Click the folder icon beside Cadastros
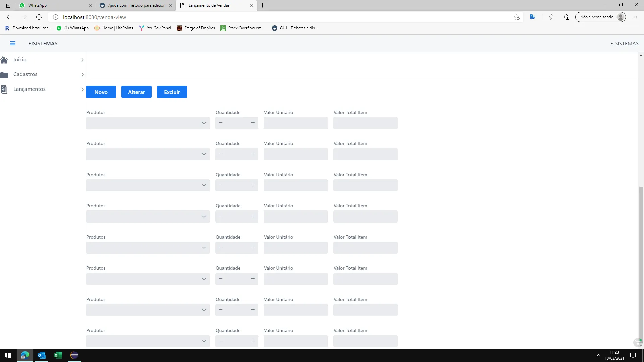The height and width of the screenshot is (362, 644). tap(4, 74)
